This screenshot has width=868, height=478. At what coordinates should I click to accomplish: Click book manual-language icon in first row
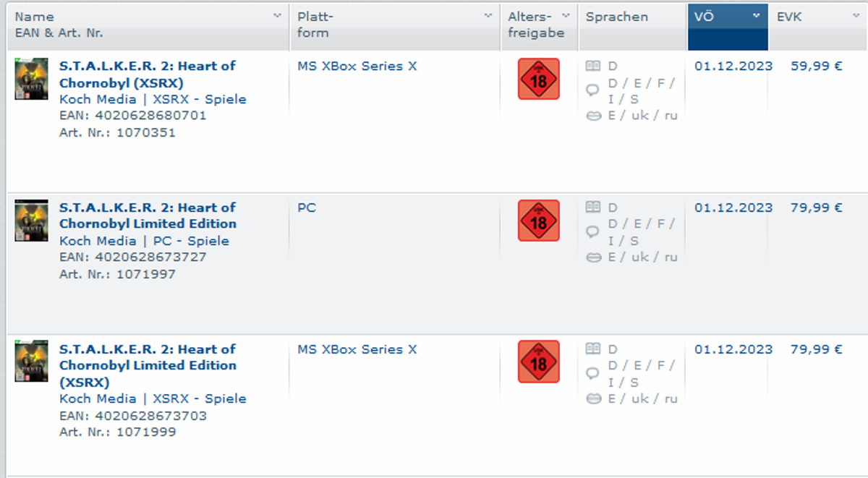pyautogui.click(x=593, y=66)
